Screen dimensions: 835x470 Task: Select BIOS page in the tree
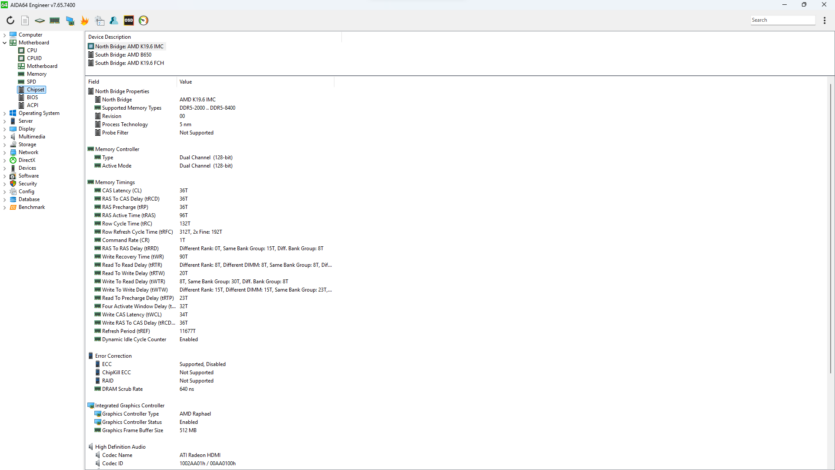point(32,97)
